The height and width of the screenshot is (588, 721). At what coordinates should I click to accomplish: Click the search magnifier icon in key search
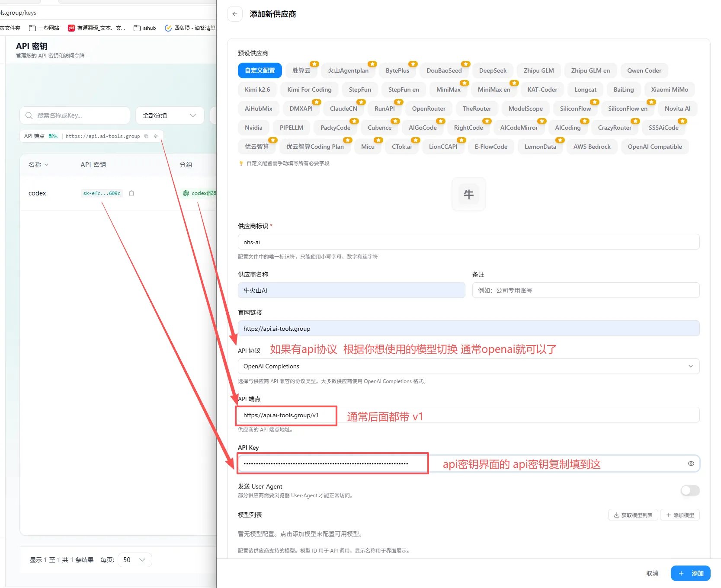click(x=29, y=115)
